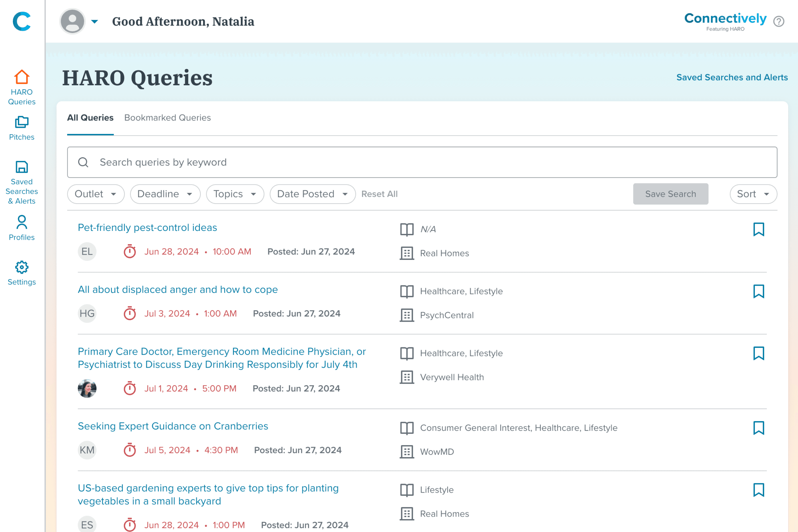Viewport: 798px width, 532px height.
Task: Bookmark the Seeking Expert Guidance on Cranberries query
Action: click(x=759, y=428)
